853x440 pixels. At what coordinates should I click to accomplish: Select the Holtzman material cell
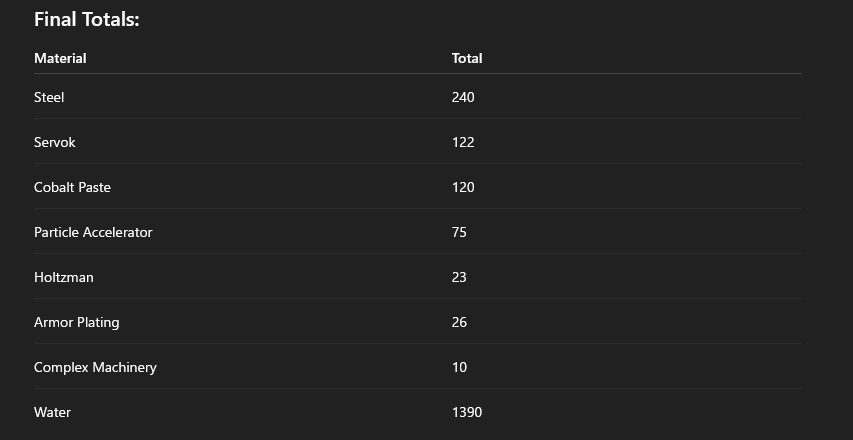click(x=64, y=277)
